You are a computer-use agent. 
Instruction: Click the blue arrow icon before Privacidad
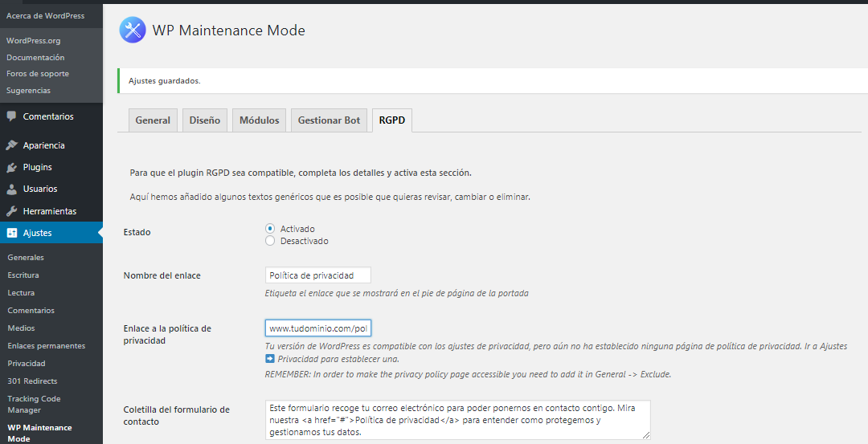(269, 359)
